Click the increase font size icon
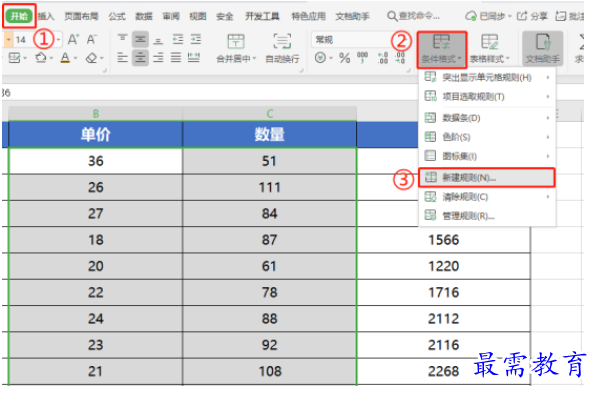595x396 pixels. [73, 39]
